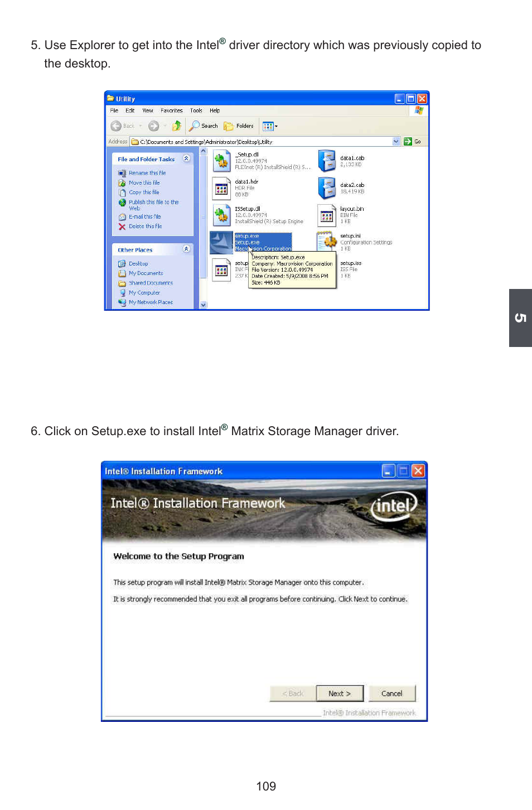Open My Computer under Other Places

144,293
